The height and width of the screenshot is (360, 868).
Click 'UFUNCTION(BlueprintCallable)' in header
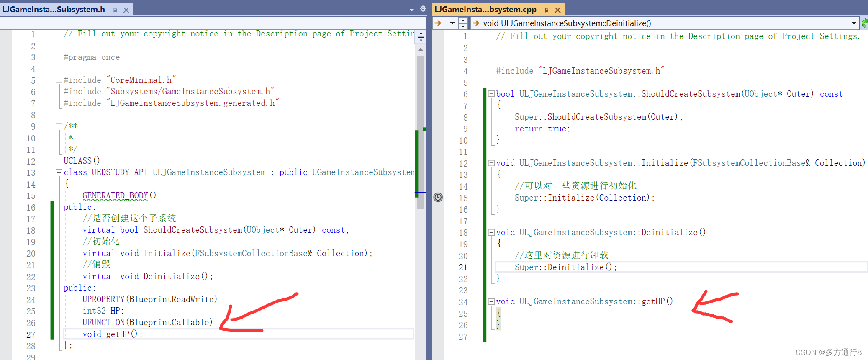pyautogui.click(x=147, y=322)
